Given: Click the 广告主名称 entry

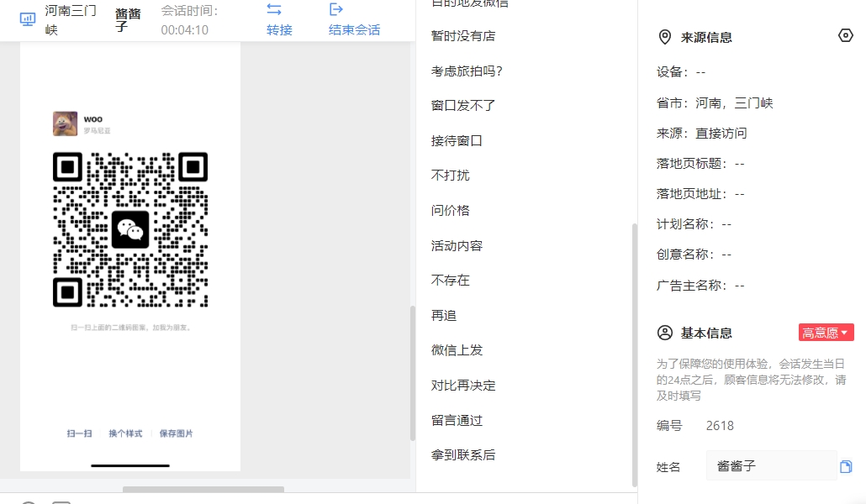Looking at the screenshot, I should (x=700, y=286).
